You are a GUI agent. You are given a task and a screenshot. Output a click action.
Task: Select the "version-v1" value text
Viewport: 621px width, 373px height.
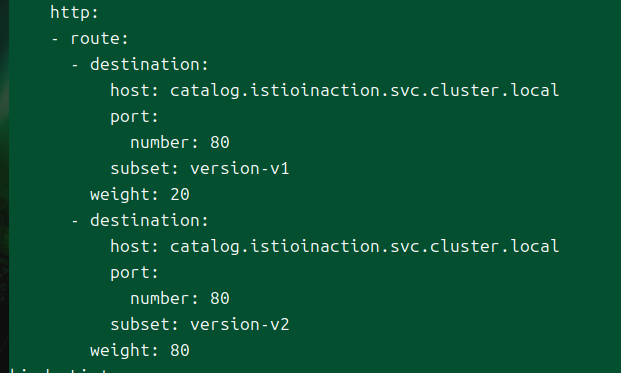pyautogui.click(x=240, y=169)
